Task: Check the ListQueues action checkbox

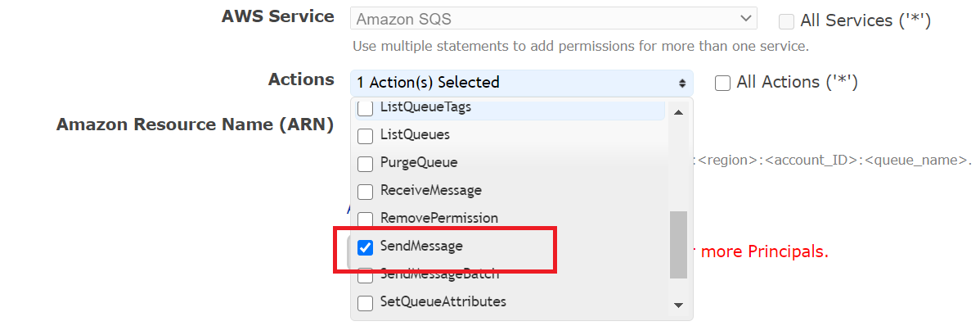Action: point(366,135)
